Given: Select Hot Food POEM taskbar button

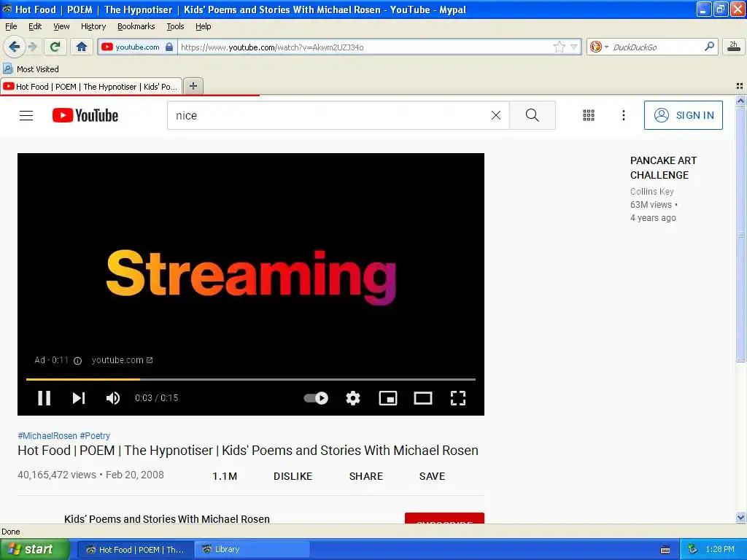Looking at the screenshot, I should point(135,550).
